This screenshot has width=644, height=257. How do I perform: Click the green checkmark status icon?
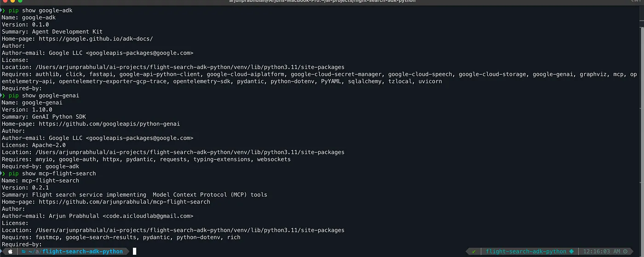pos(474,251)
